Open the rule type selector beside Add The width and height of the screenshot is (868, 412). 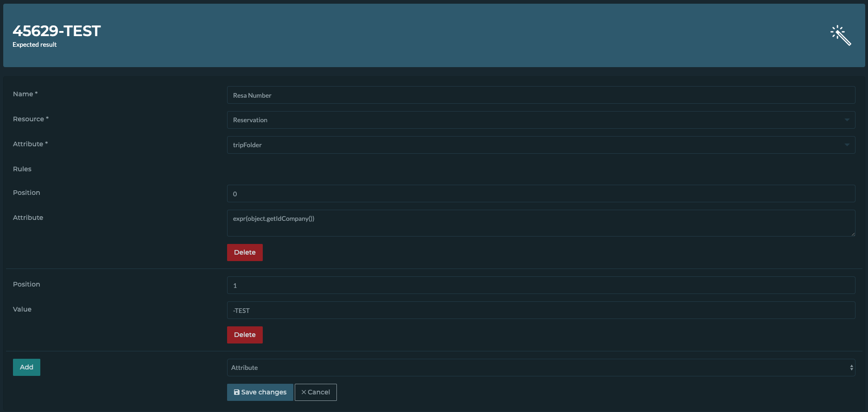[541, 368]
